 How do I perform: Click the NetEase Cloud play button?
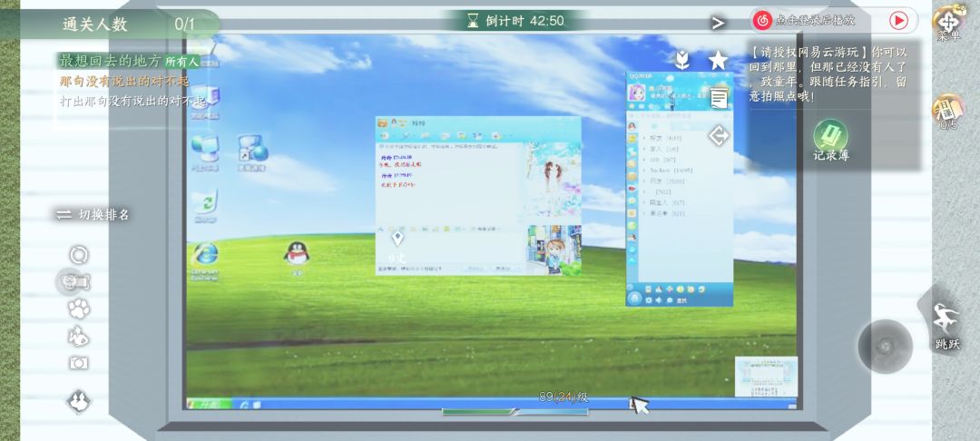[x=898, y=21]
